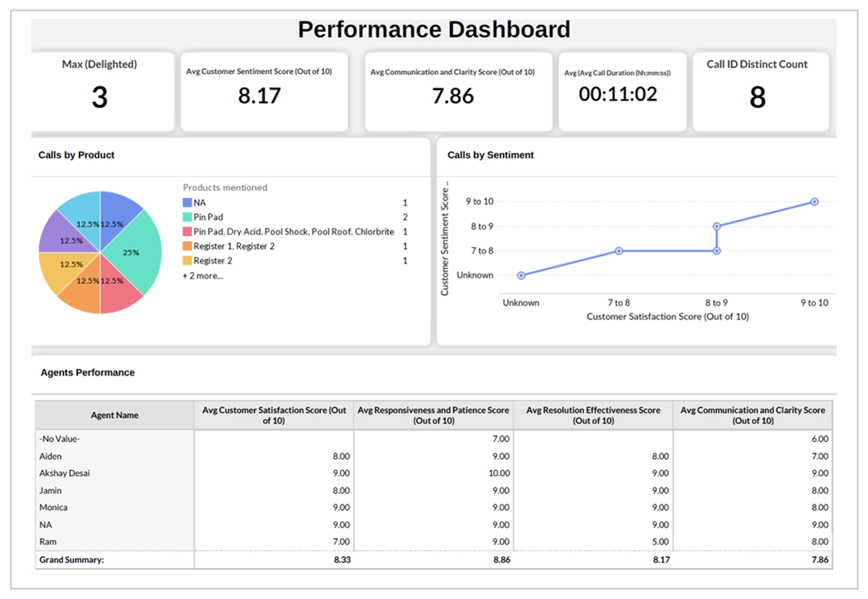Viewport: 868px width, 599px height.
Task: Click the 'Customer Satisfaction Score (Out of 10)' axis title
Action: [668, 317]
